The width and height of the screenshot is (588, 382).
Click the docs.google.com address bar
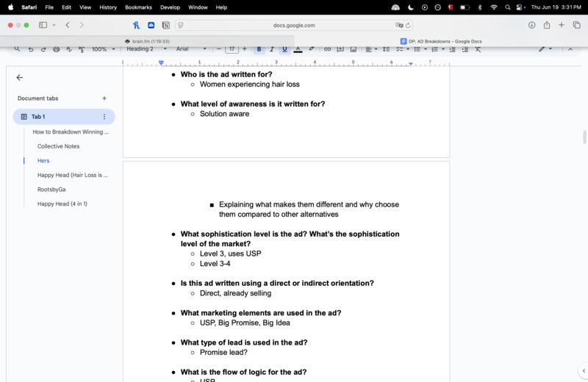click(x=294, y=25)
